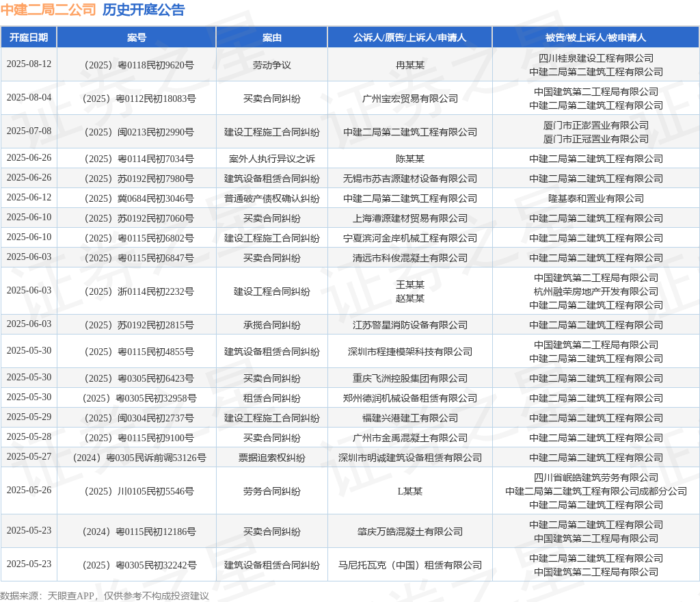Click the 历史开庭公告 heading text

(144, 10)
